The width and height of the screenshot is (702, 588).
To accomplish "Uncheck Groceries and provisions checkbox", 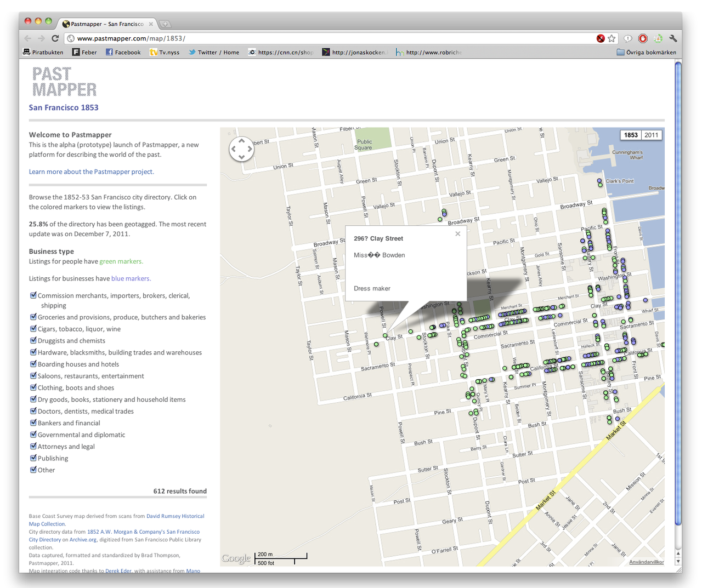I will point(33,317).
